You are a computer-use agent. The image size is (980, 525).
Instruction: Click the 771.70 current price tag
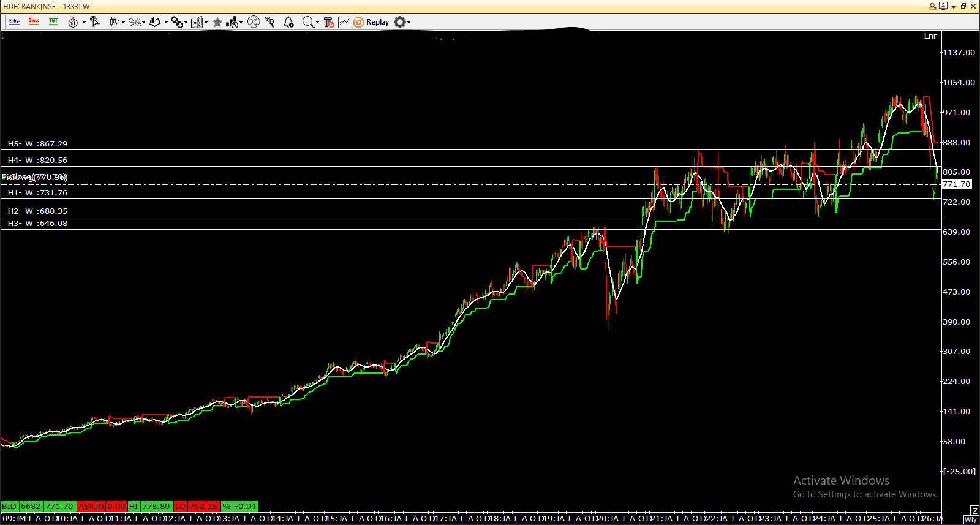(x=956, y=184)
